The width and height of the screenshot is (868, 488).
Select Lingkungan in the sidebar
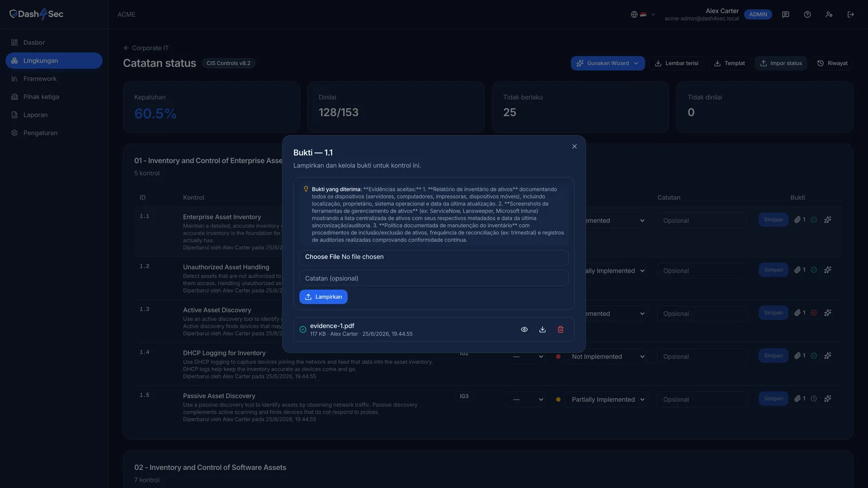pyautogui.click(x=54, y=61)
